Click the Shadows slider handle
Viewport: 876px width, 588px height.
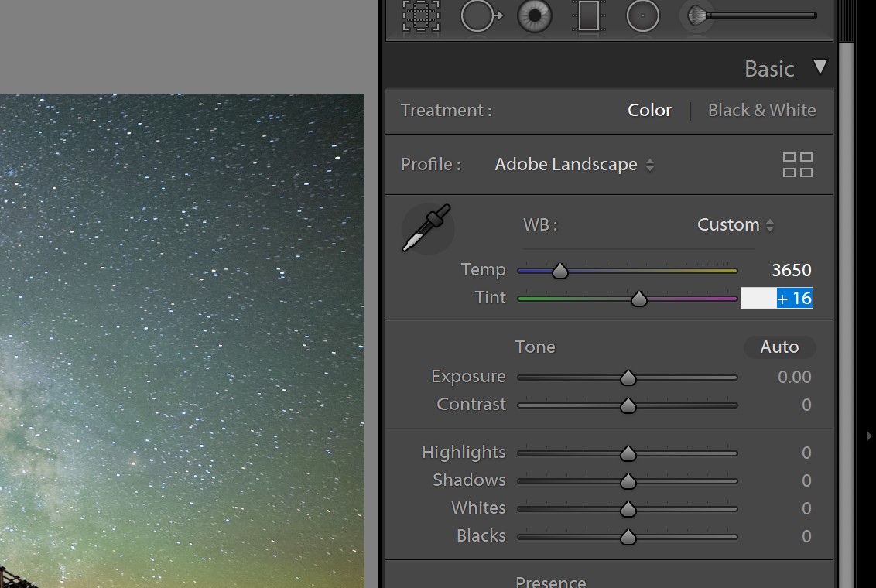point(628,480)
